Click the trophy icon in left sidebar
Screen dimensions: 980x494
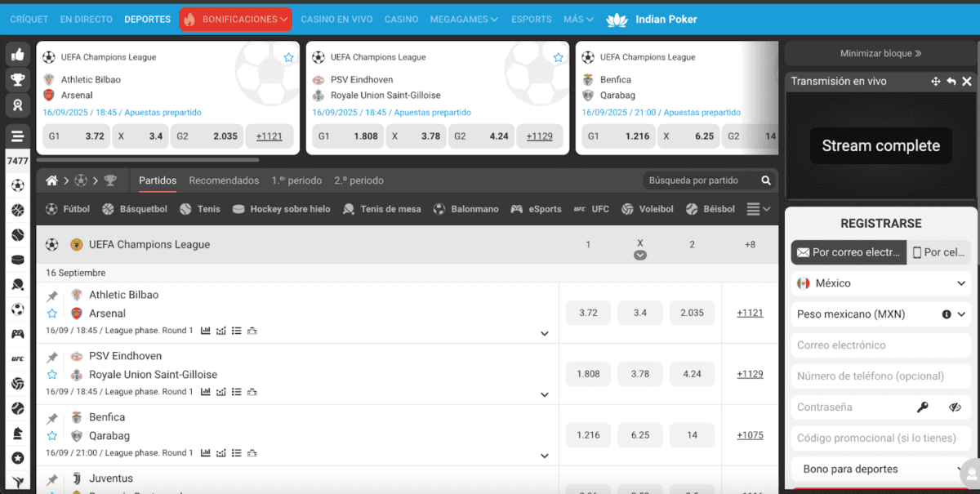[x=17, y=80]
